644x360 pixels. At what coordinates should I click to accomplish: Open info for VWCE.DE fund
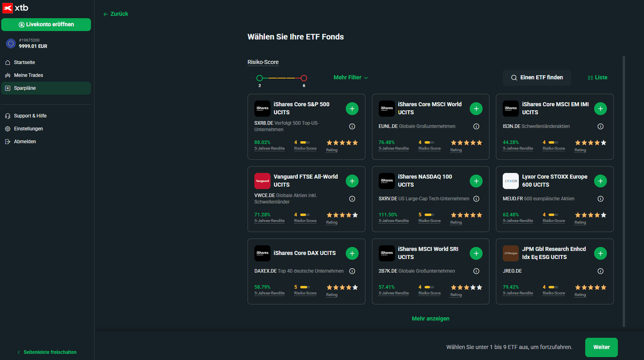[352, 199]
